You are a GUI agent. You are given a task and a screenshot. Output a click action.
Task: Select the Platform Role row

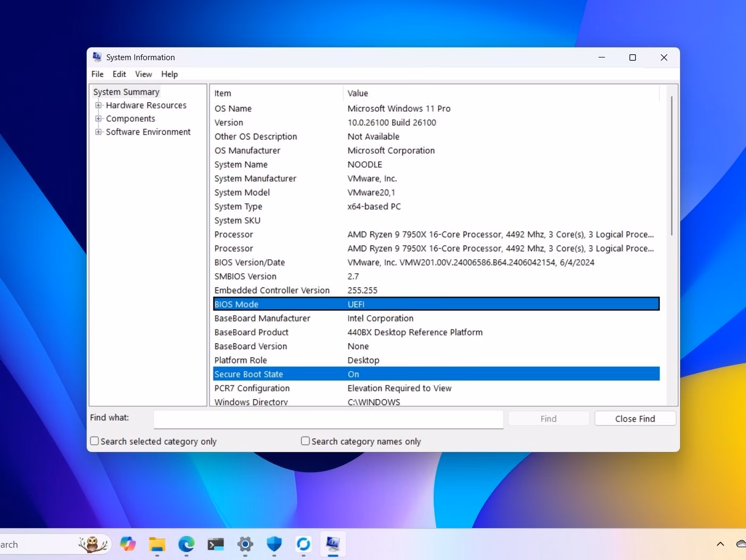436,360
